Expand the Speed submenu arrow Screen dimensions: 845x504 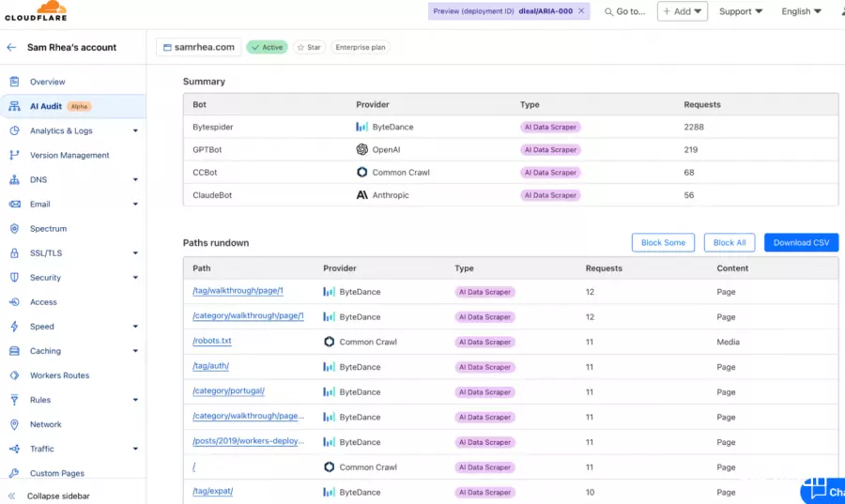click(x=135, y=327)
